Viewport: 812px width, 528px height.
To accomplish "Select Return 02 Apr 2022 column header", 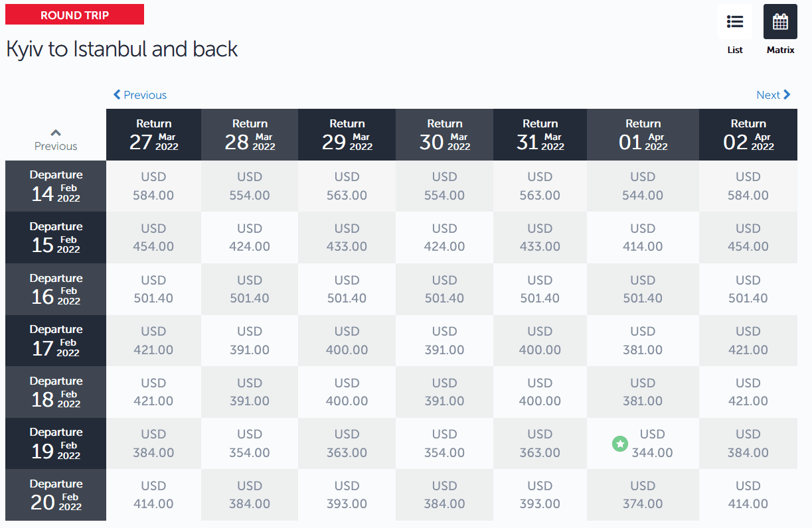I will (748, 135).
